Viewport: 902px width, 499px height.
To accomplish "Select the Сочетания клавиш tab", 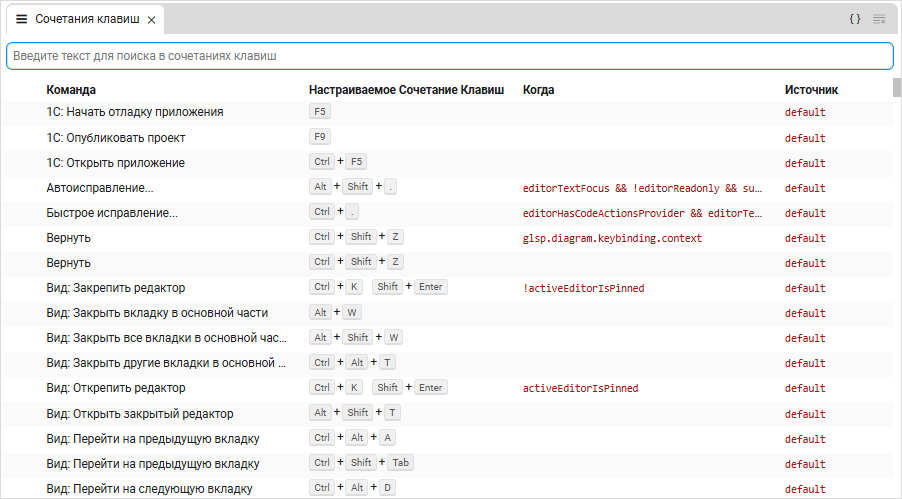I will 86,19.
